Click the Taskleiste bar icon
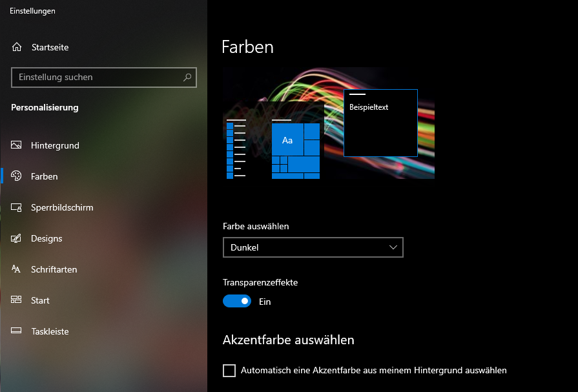The height and width of the screenshot is (392, 578). coord(16,331)
